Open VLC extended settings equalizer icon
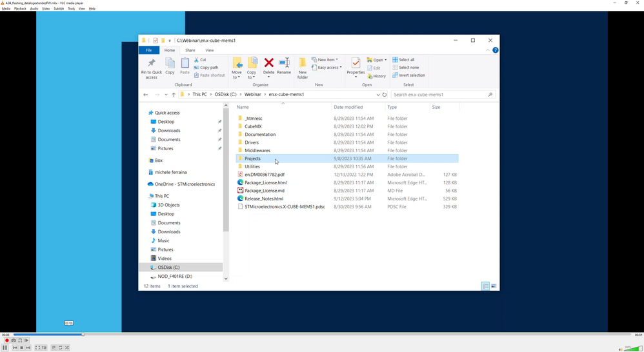The height and width of the screenshot is (352, 644). pos(44,348)
